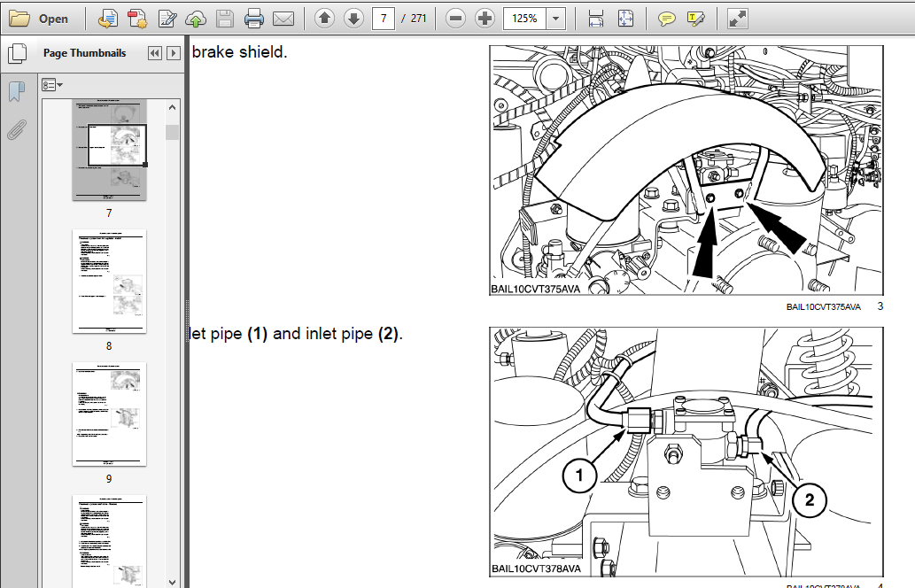Click the Create PDF from file icon

[x=107, y=19]
